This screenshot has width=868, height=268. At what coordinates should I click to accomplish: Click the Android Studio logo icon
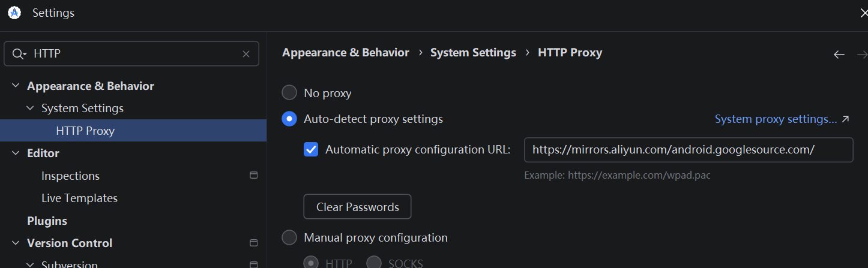(14, 13)
